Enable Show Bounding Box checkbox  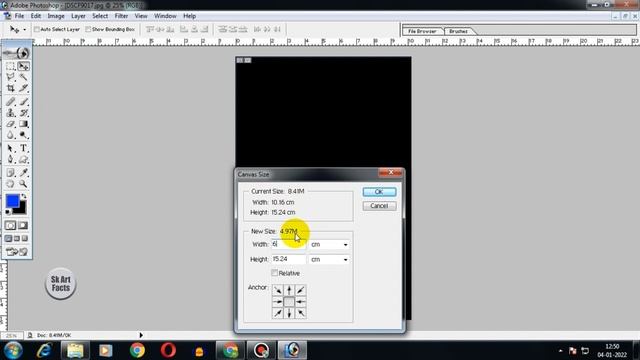(x=88, y=29)
